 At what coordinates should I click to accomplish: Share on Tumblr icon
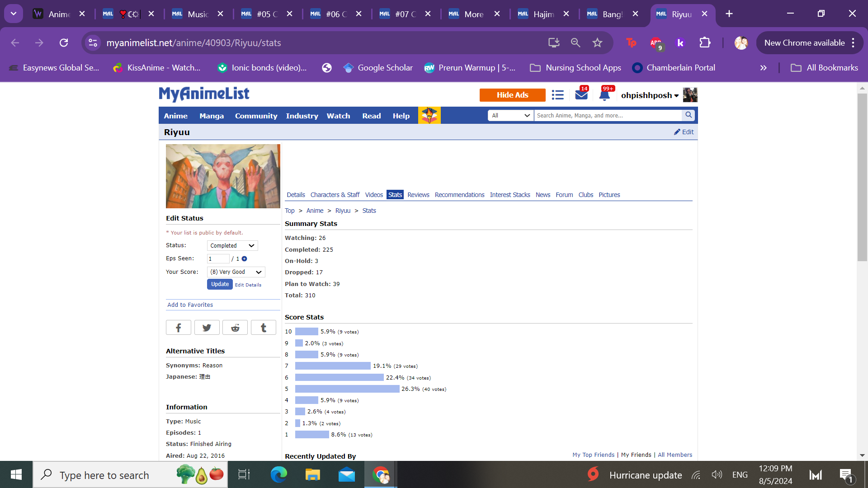click(x=264, y=328)
